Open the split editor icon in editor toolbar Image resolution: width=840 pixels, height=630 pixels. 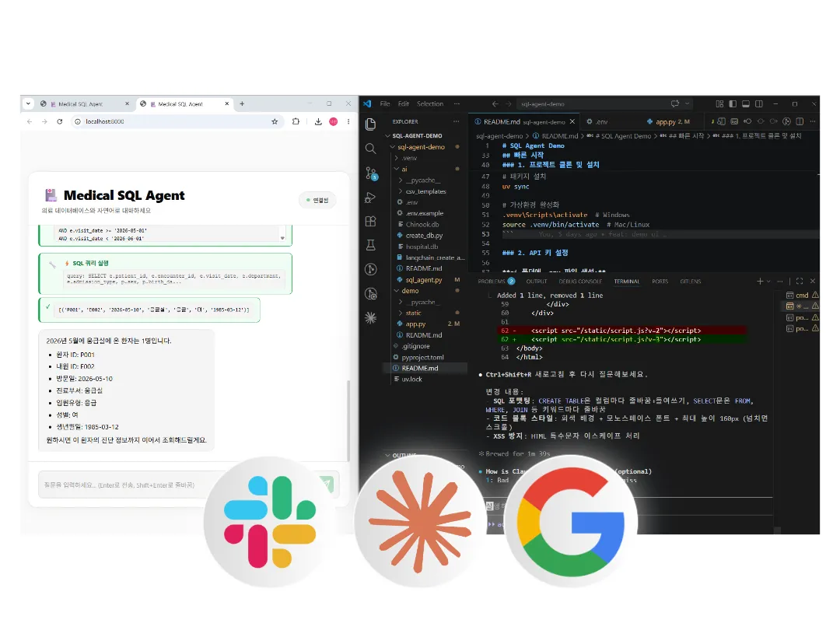(x=800, y=121)
